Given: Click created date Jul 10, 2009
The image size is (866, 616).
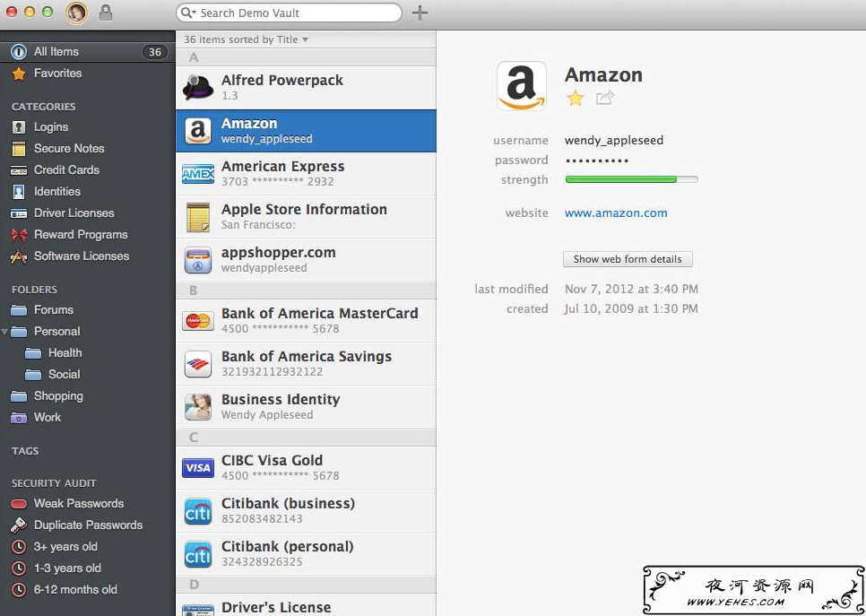Looking at the screenshot, I should [631, 308].
